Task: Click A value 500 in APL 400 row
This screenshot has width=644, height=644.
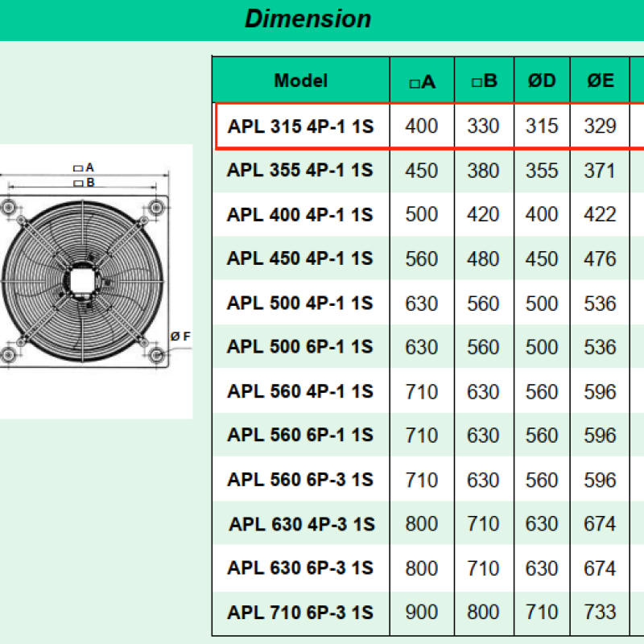Action: click(421, 214)
